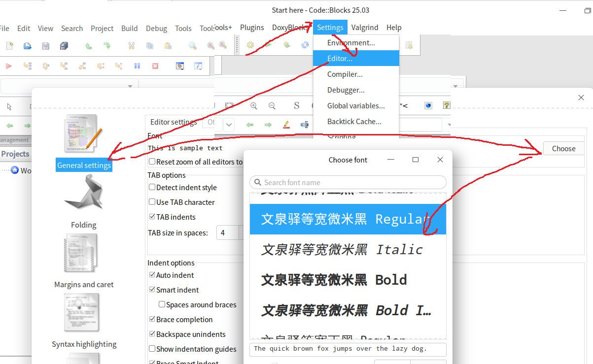Click the Choose font button

(563, 148)
